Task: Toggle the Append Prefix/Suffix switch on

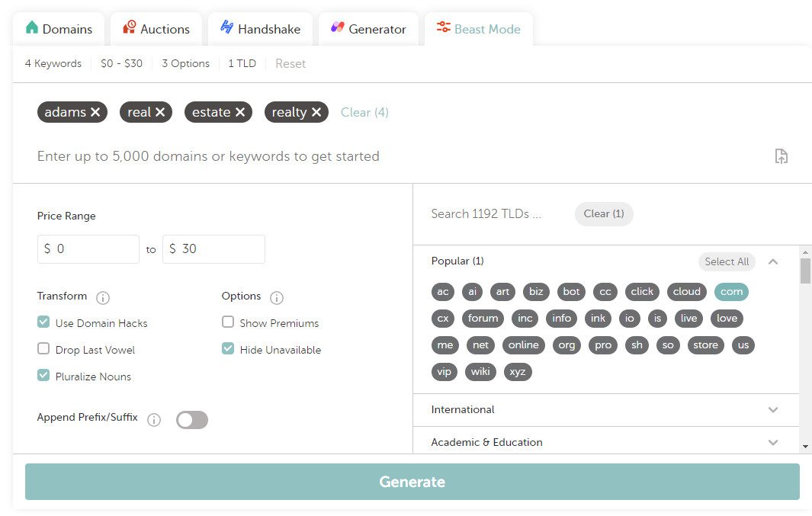Action: click(191, 420)
